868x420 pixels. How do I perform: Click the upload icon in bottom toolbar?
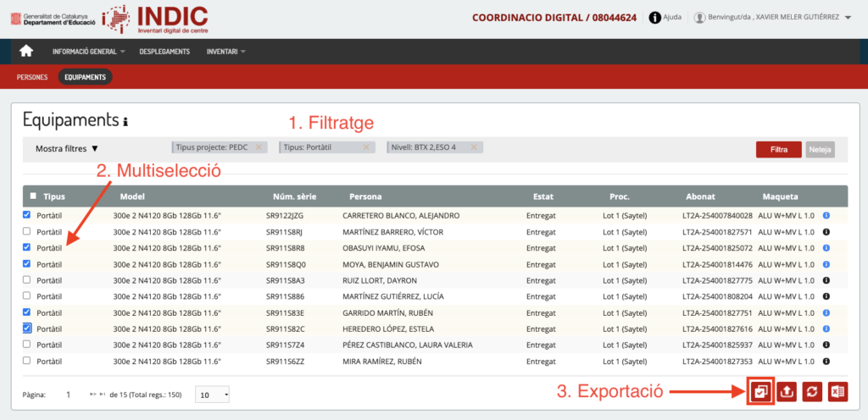pos(787,392)
